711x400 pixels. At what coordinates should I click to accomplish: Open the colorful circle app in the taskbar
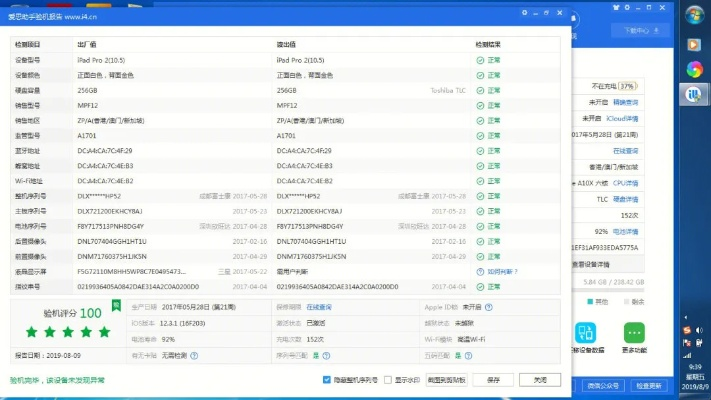[692, 69]
